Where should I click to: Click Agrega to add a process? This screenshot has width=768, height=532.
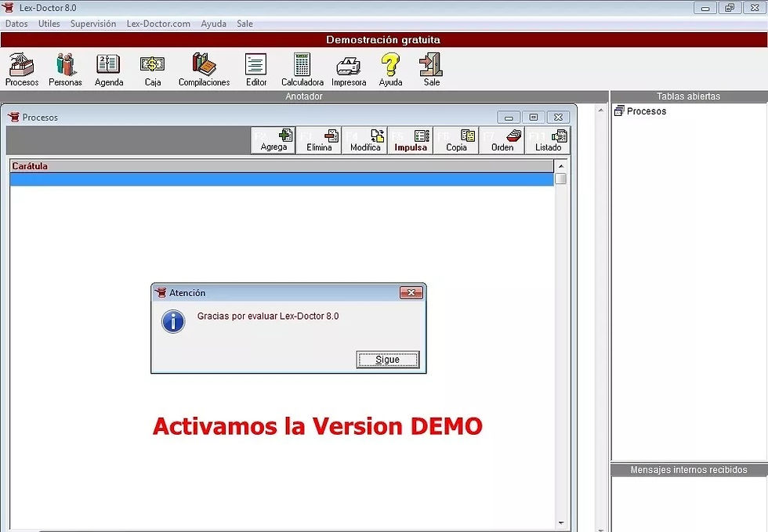point(274,140)
